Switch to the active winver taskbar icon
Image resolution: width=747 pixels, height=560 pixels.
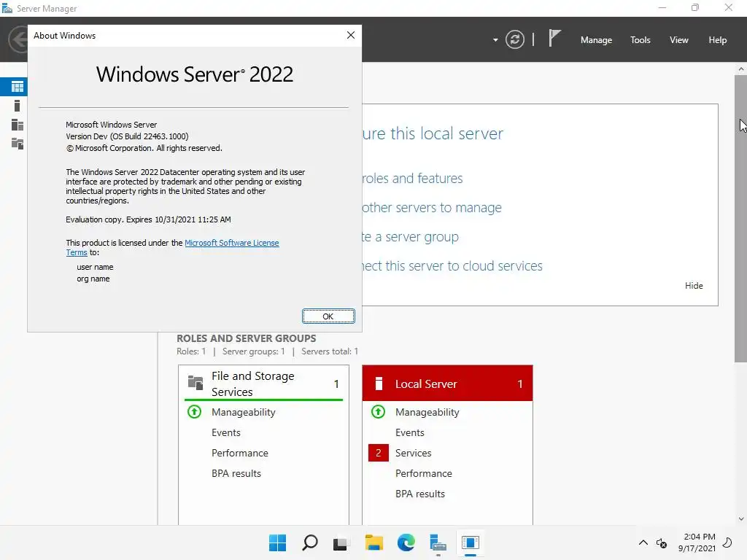pyautogui.click(x=471, y=542)
